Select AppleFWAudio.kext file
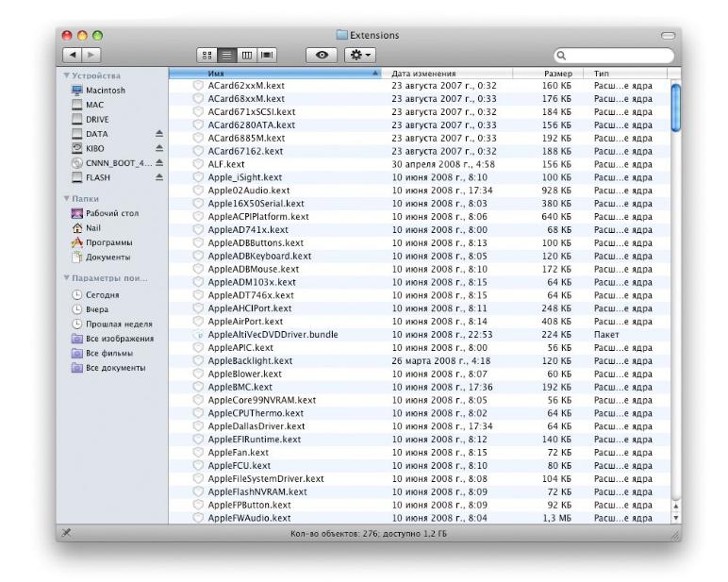 coord(420,518)
